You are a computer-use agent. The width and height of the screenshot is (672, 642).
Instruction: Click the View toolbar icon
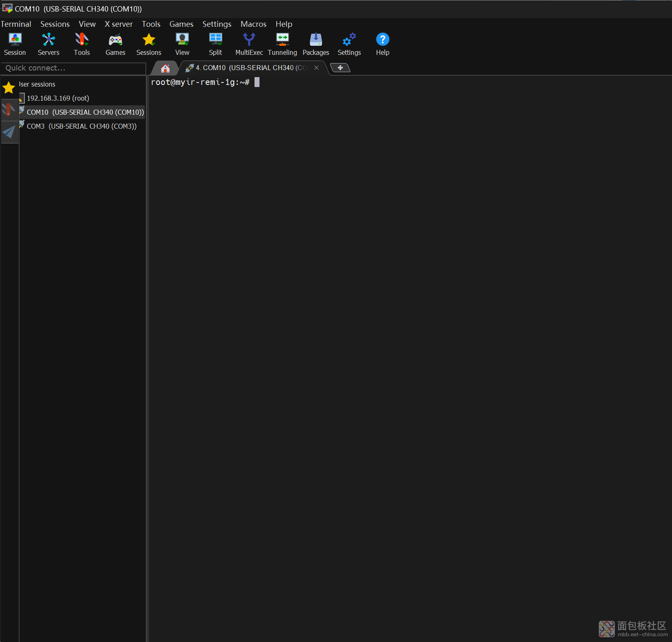point(182,44)
